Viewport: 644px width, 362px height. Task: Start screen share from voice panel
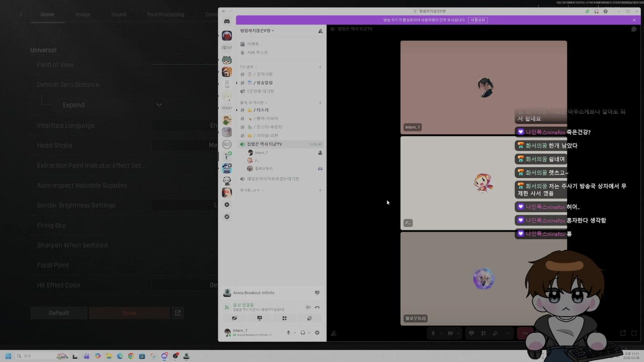pyautogui.click(x=259, y=318)
